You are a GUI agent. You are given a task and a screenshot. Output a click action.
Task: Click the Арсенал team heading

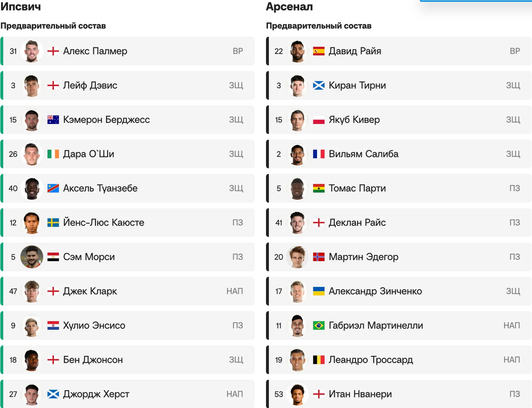289,7
